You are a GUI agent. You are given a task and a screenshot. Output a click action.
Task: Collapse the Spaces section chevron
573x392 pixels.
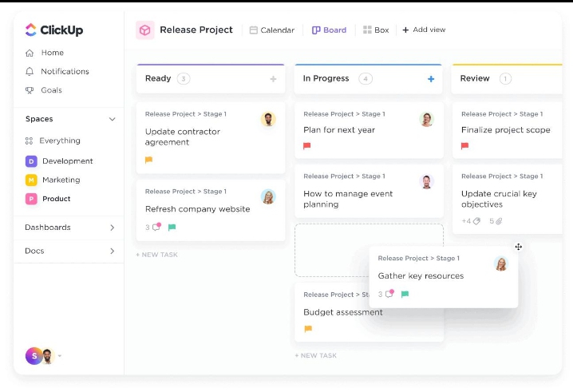[113, 119]
